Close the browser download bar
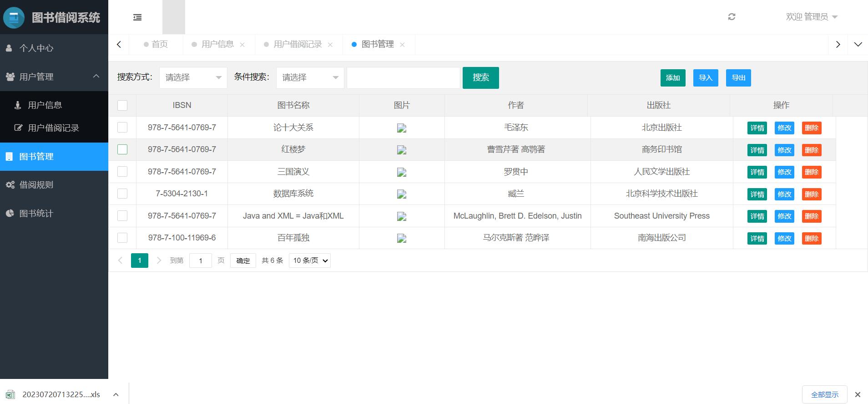This screenshot has width=868, height=404. pos(858,394)
